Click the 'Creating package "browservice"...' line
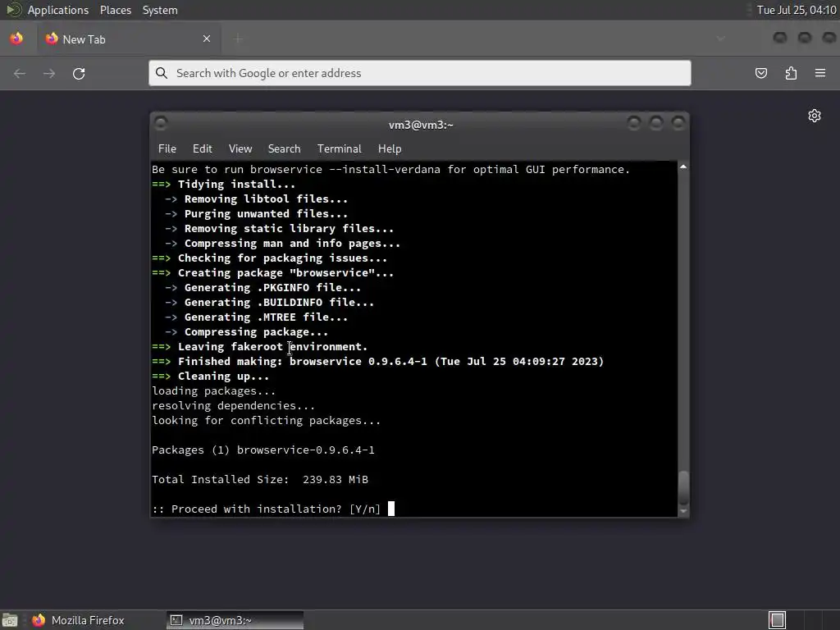Viewport: 840px width, 630px height. (x=272, y=272)
